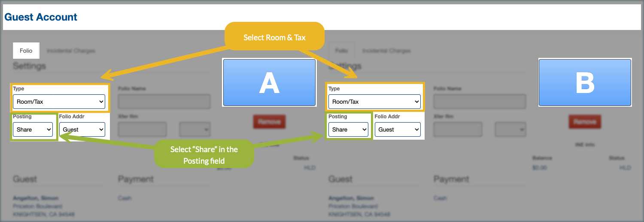Click the Xfer Rm text field in folio A
The width and height of the screenshot is (644, 222).
point(142,129)
